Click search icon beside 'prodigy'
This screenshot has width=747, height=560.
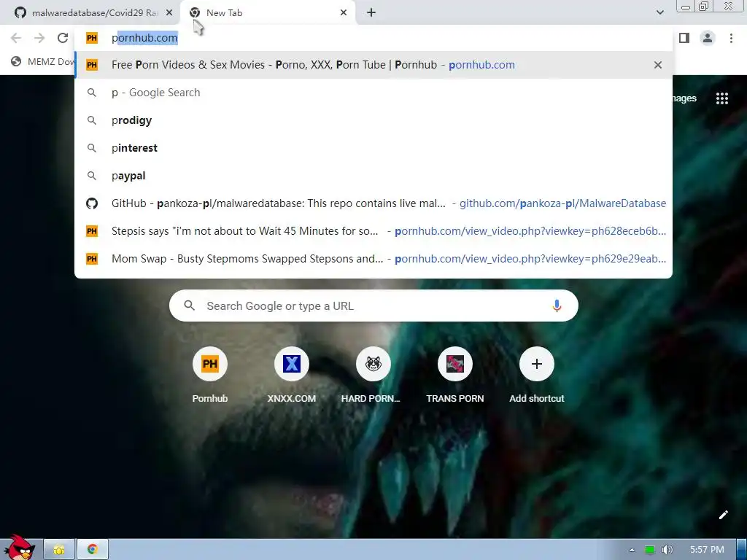92,120
